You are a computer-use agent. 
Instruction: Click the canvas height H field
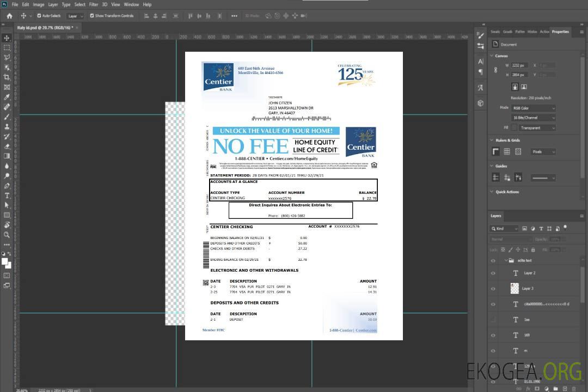click(519, 75)
